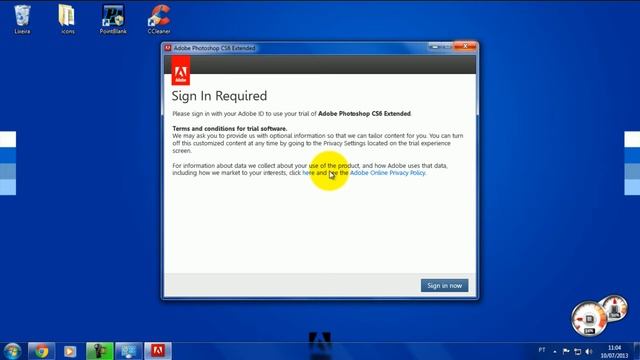
Task: Click the 'Sign In Required' heading
Action: pos(219,96)
